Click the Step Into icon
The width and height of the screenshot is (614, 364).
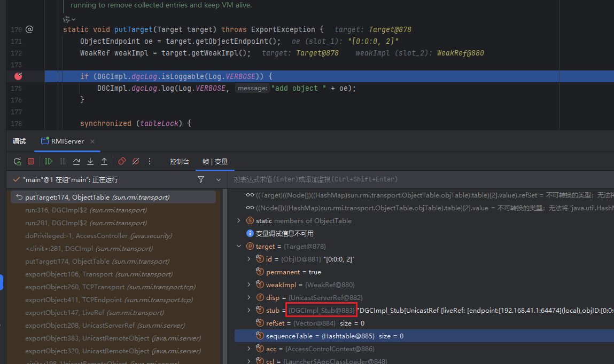point(90,161)
